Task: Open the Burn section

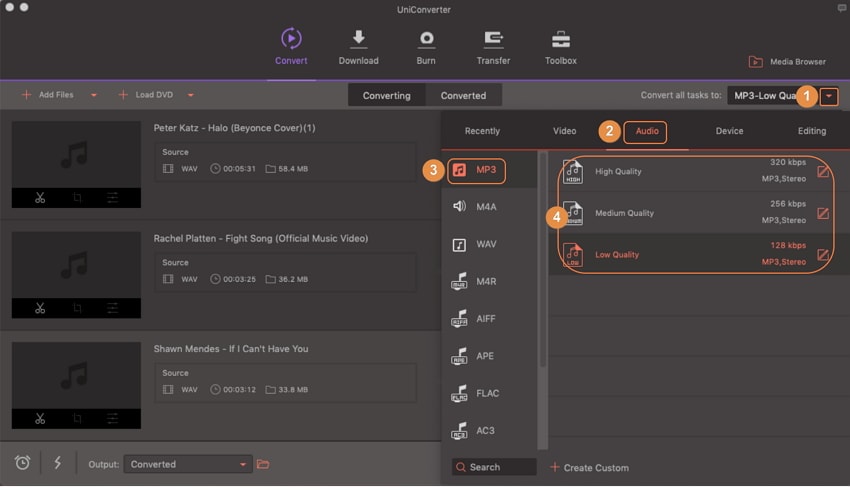Action: pos(426,47)
